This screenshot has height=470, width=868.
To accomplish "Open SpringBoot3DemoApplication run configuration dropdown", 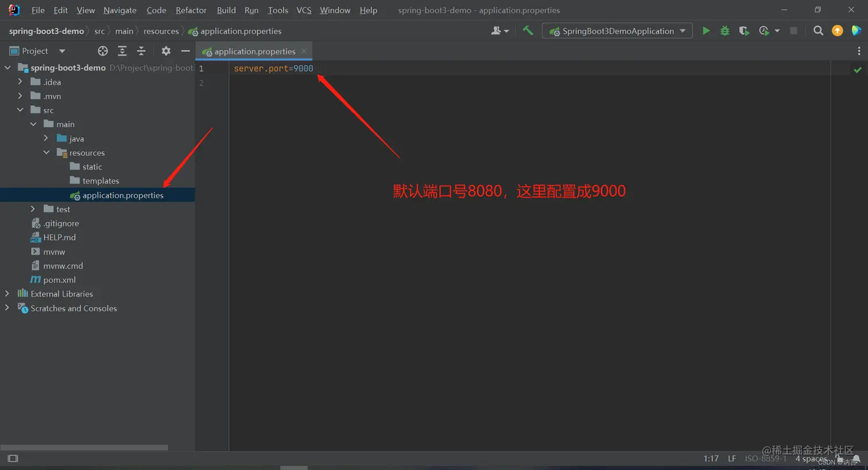I will [x=617, y=31].
